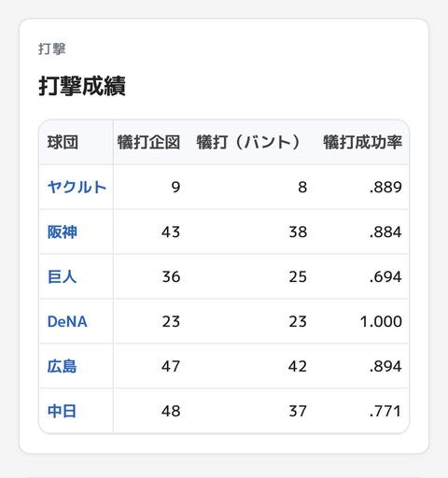The width and height of the screenshot is (448, 478).
Task: Open the ヤクルト team link
Action: tap(77, 188)
